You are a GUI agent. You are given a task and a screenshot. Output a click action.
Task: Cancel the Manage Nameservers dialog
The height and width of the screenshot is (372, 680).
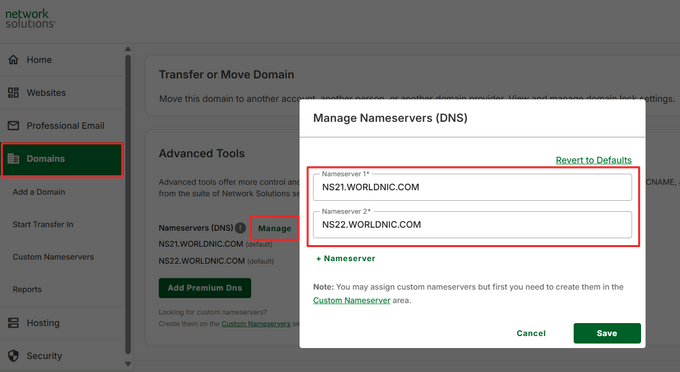click(x=531, y=333)
